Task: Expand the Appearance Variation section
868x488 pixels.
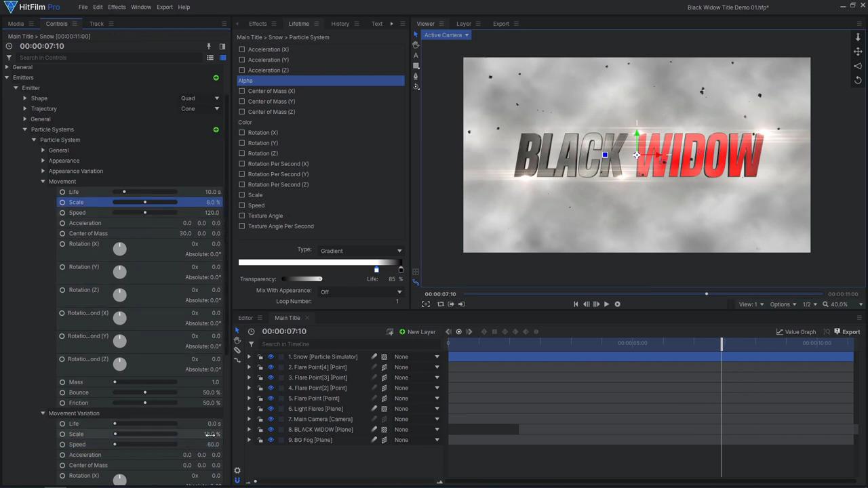Action: coord(43,171)
